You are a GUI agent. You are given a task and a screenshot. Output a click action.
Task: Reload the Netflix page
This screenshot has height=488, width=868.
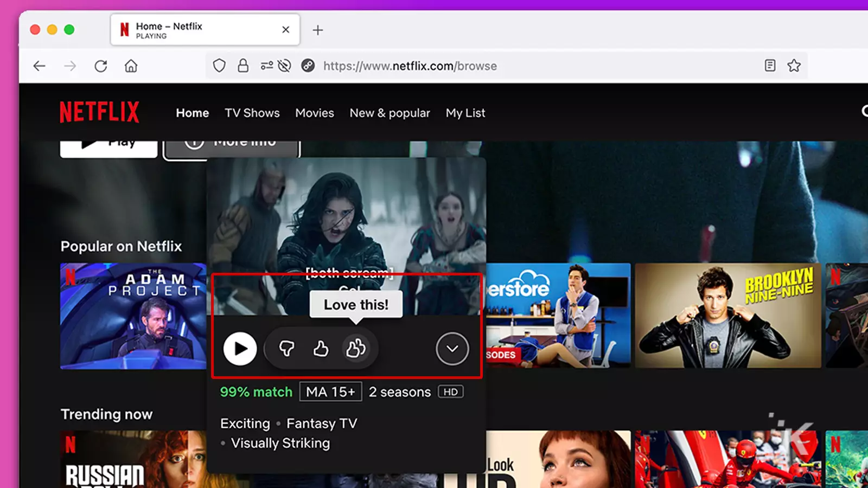[101, 66]
